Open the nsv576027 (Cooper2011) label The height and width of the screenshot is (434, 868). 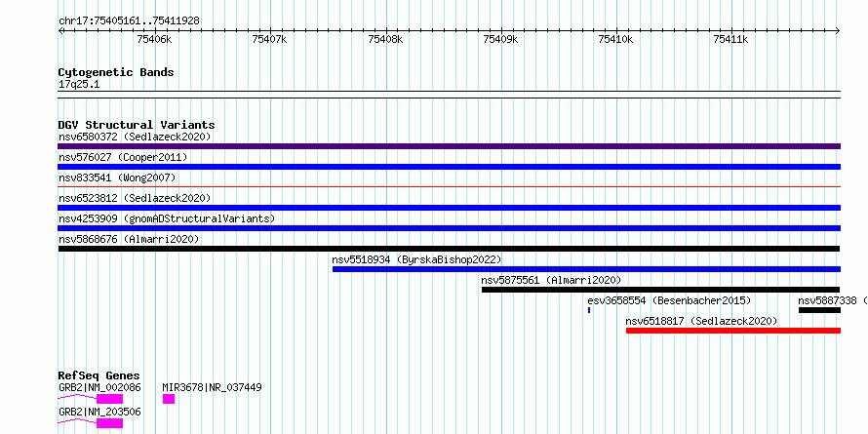[123, 157]
